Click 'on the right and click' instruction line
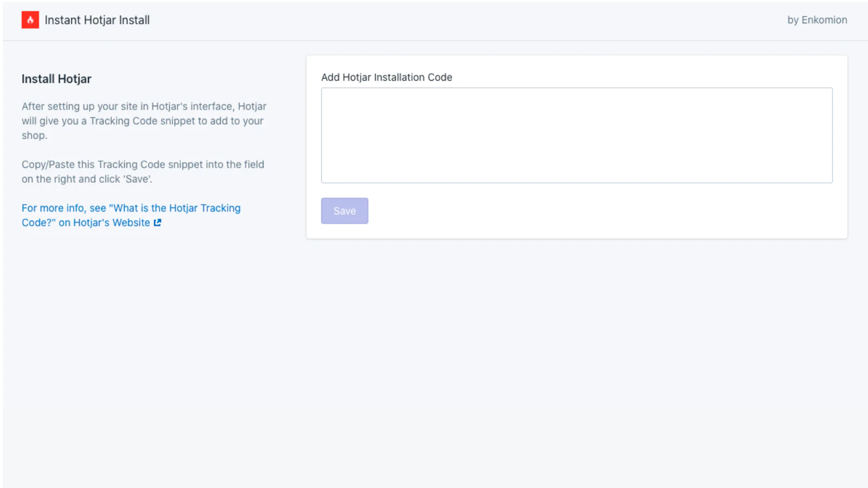This screenshot has width=868, height=488. click(x=71, y=179)
